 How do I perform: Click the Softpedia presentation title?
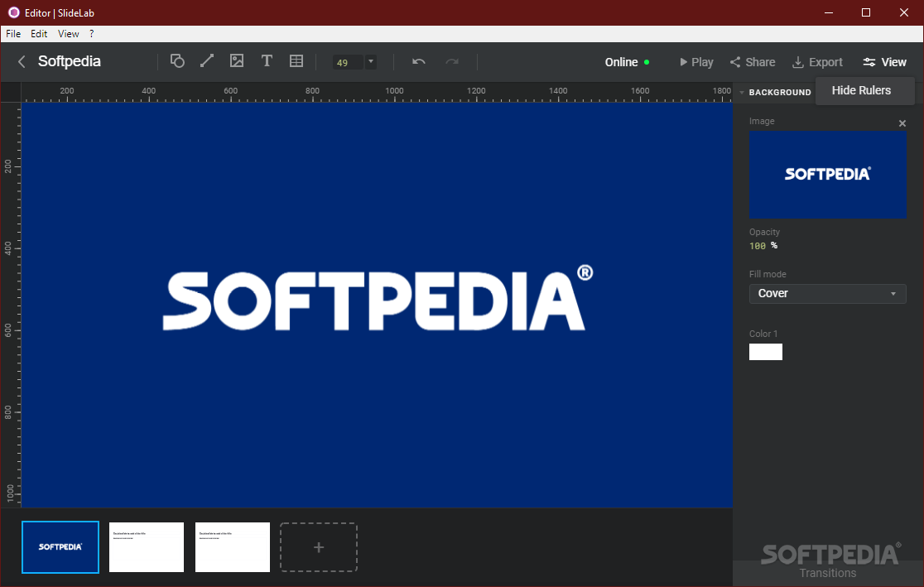(x=69, y=61)
